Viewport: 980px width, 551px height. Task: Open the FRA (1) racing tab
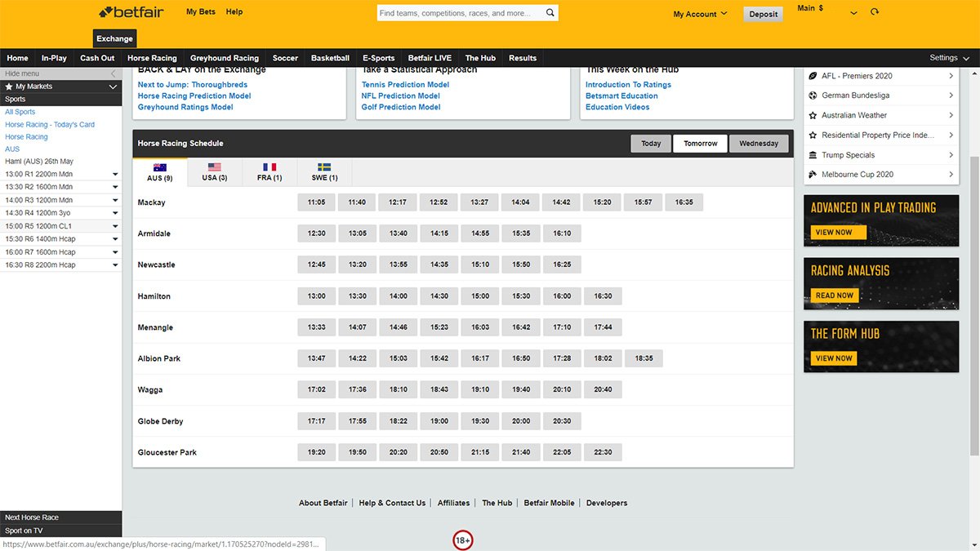click(x=269, y=172)
